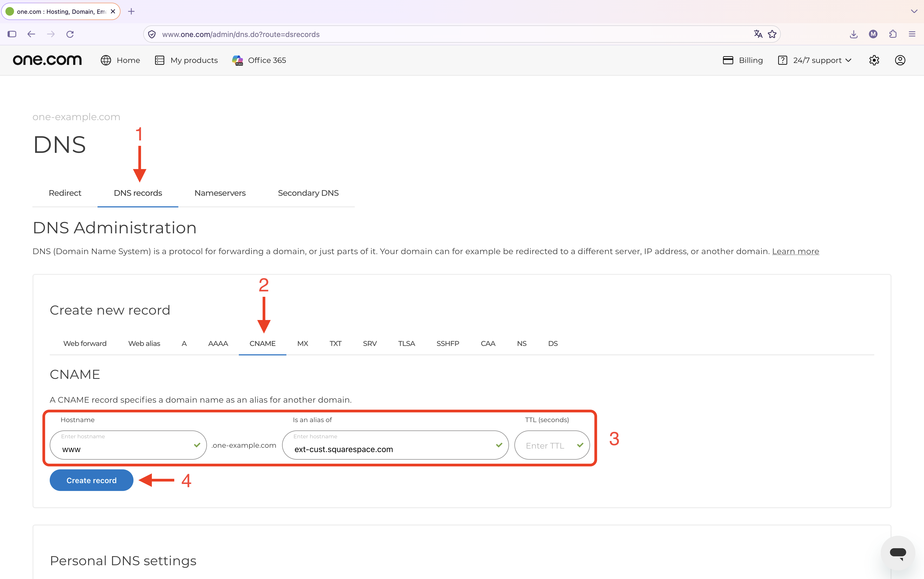The image size is (924, 579).
Task: Open the Secondary DNS tab
Action: click(308, 193)
